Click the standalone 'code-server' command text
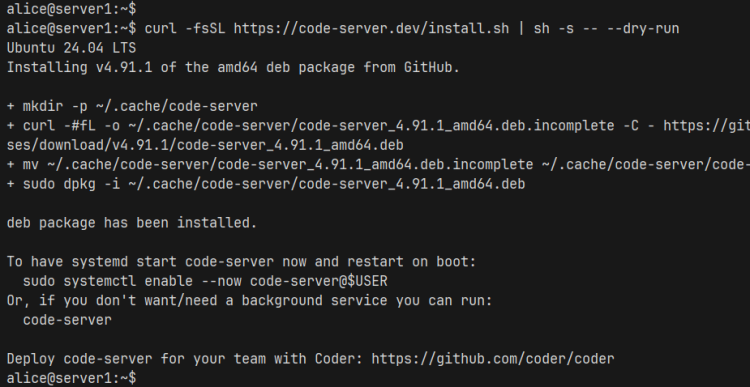750x387 pixels. coord(67,320)
